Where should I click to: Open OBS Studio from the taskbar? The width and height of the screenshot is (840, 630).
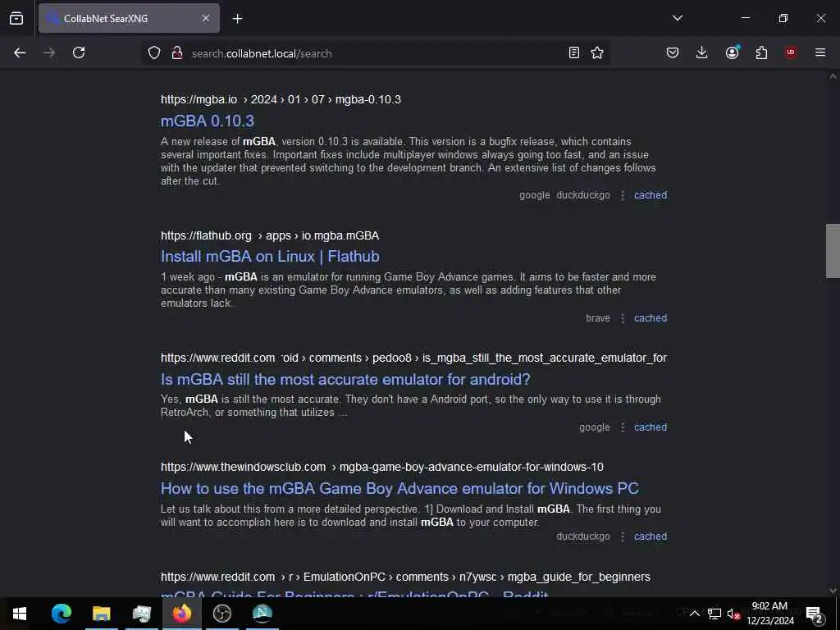tap(221, 614)
